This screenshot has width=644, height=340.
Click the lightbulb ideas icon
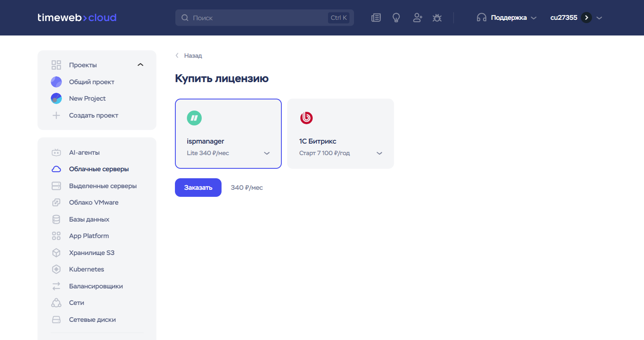point(396,18)
